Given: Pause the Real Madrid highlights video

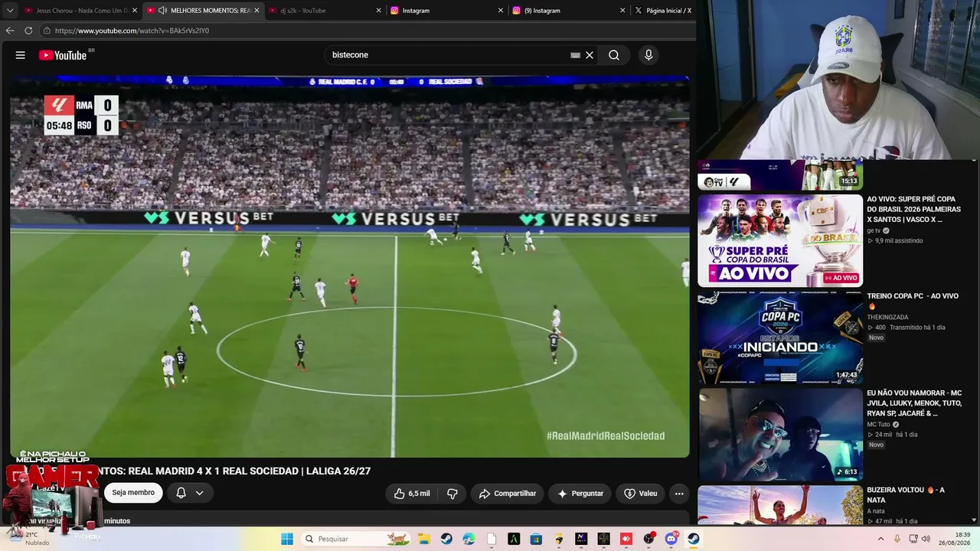Looking at the screenshot, I should point(350,266).
